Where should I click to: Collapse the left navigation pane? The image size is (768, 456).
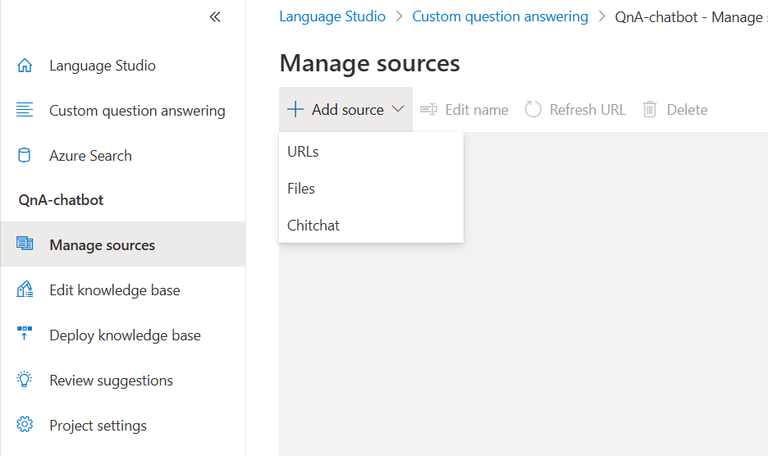[215, 17]
